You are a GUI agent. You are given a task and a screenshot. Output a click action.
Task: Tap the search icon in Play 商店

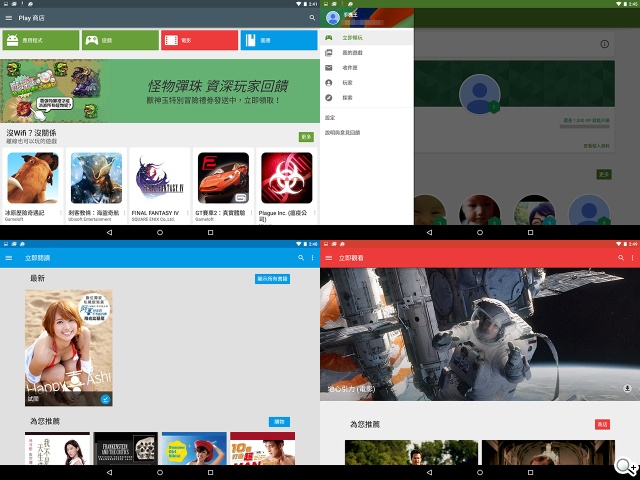312,18
